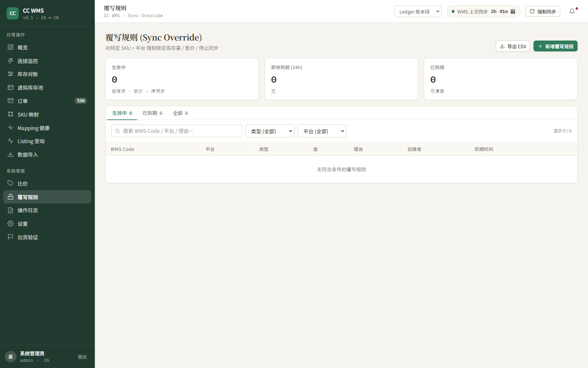Click the magnifier icon in search box
Viewport: 588px width, 368px height.
(x=118, y=131)
